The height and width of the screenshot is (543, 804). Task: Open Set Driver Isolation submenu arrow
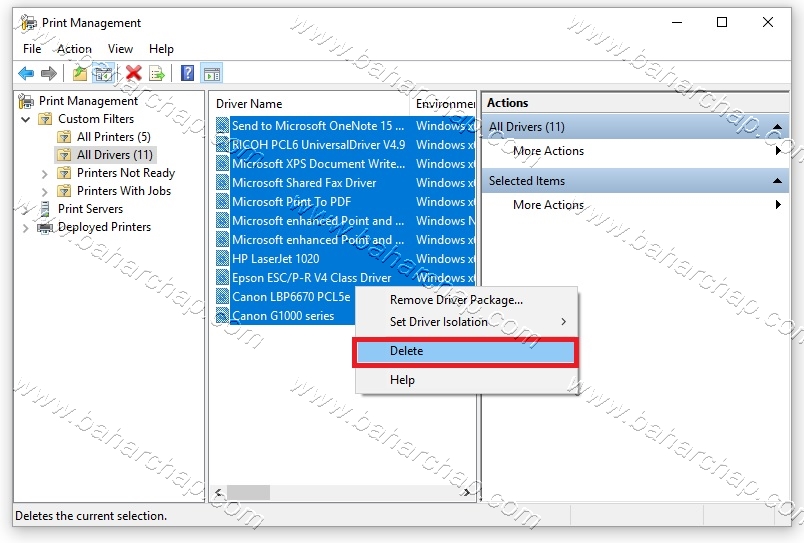(x=564, y=321)
